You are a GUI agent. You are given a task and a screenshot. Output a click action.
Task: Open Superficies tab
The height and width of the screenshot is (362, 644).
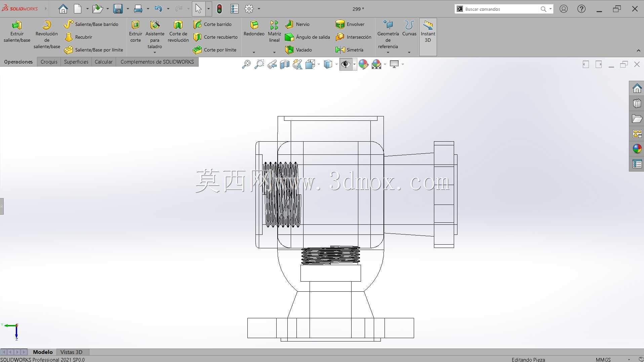coord(76,62)
